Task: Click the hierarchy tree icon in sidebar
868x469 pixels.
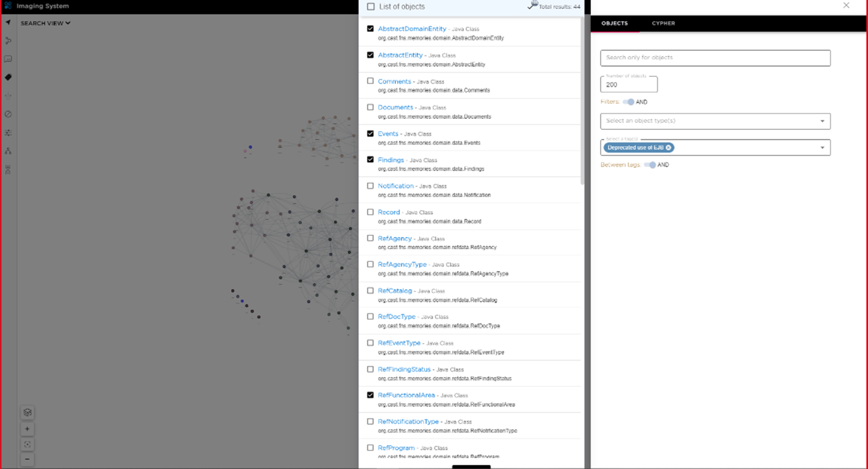Action: (x=8, y=151)
